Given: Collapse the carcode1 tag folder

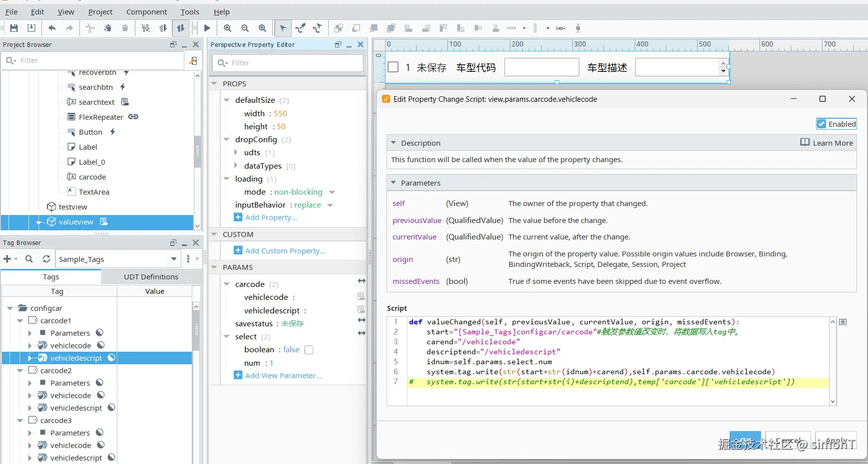Looking at the screenshot, I should click(20, 320).
